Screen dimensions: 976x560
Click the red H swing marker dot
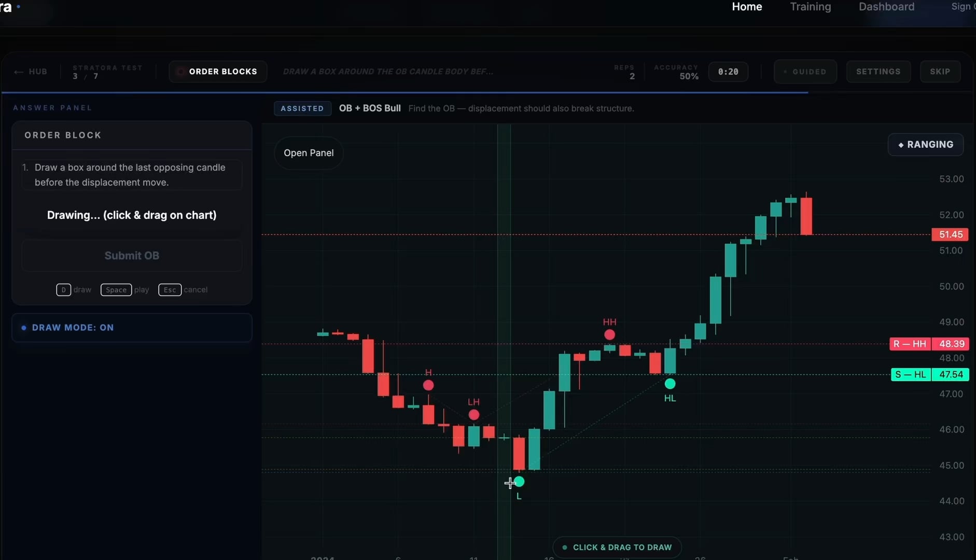pyautogui.click(x=428, y=385)
